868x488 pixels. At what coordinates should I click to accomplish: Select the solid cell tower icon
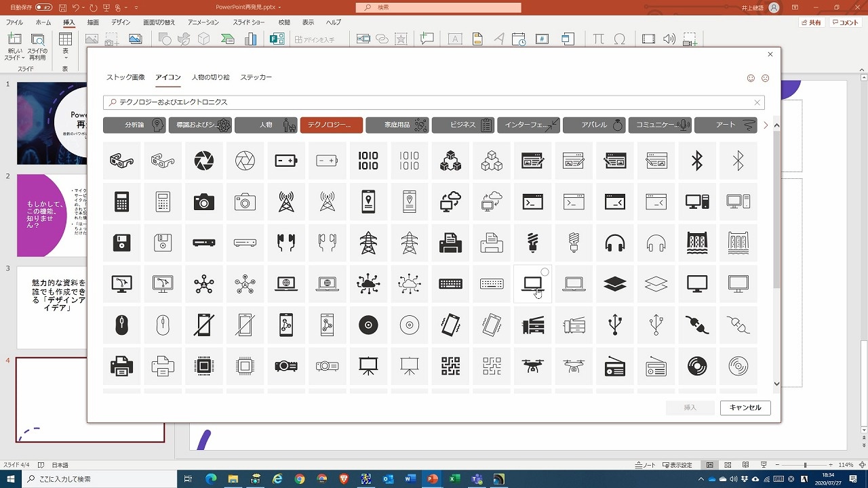tap(286, 201)
